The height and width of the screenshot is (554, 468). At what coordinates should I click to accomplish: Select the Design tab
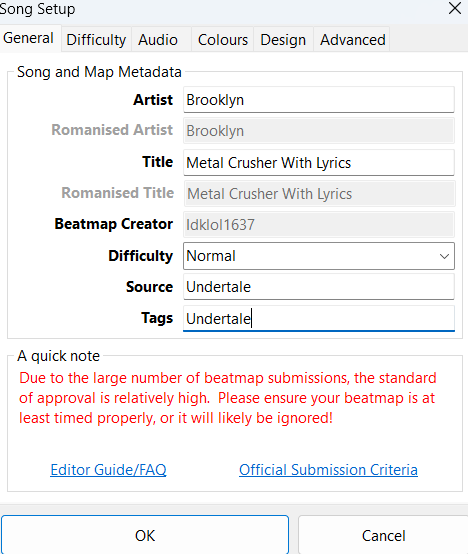tap(283, 40)
